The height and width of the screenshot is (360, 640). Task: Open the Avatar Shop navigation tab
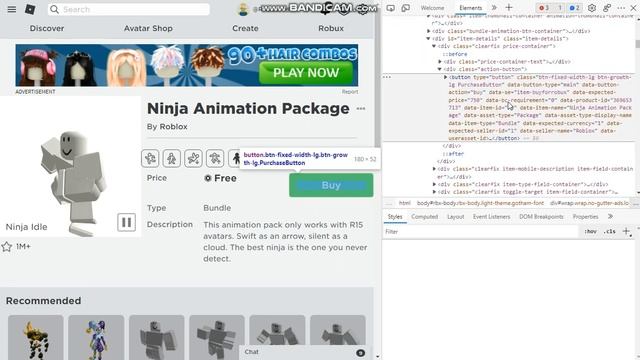tap(148, 29)
